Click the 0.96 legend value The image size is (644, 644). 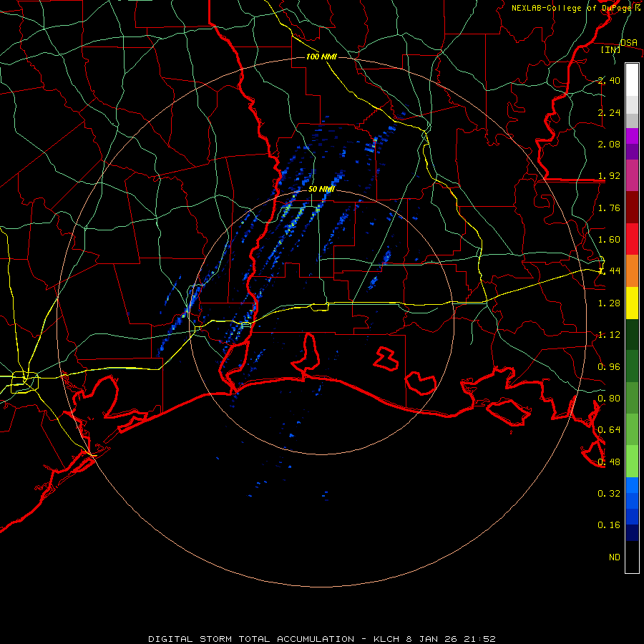(609, 367)
